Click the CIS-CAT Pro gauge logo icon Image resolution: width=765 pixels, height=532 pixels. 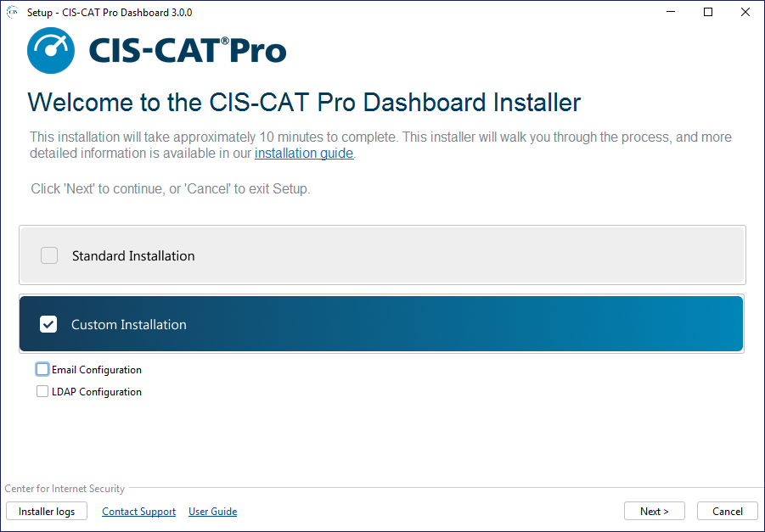[x=51, y=51]
